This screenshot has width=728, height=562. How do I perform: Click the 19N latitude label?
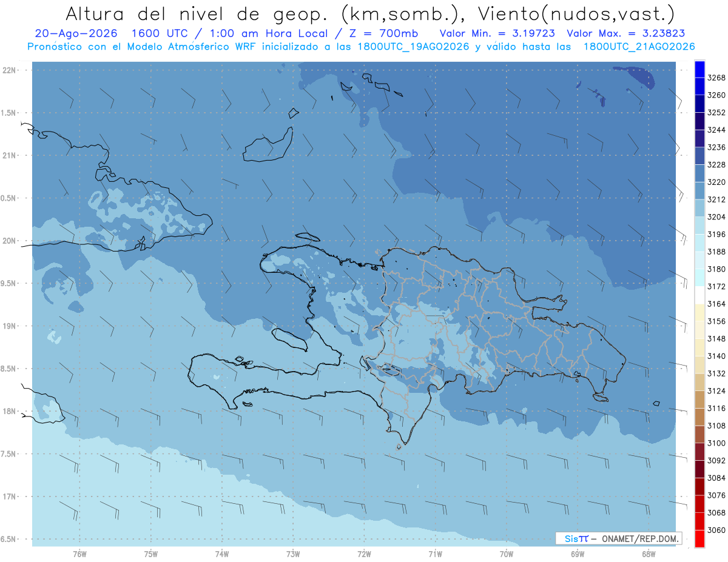coord(10,326)
